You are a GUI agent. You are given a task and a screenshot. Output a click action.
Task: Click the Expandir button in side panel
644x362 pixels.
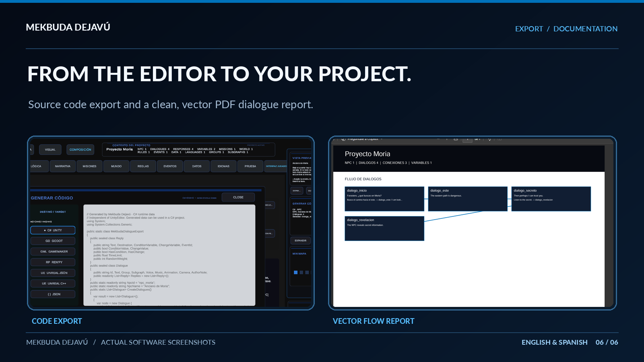pyautogui.click(x=300, y=241)
